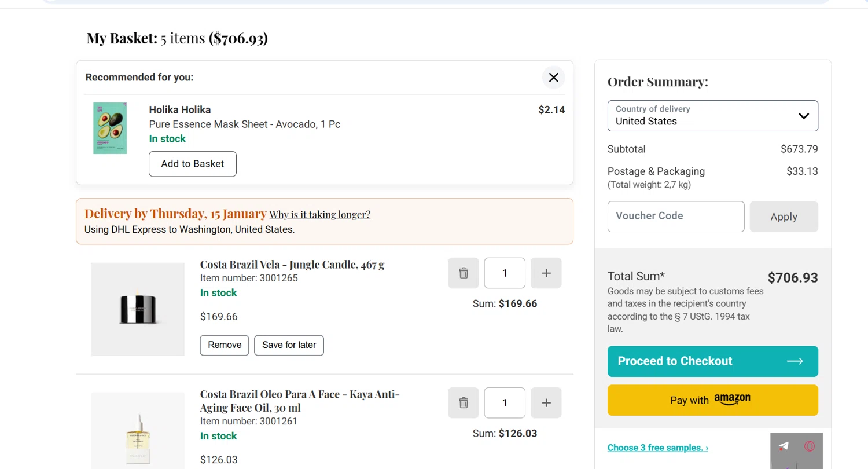
Task: Click the Subtotal $673.79 value
Action: (x=799, y=149)
